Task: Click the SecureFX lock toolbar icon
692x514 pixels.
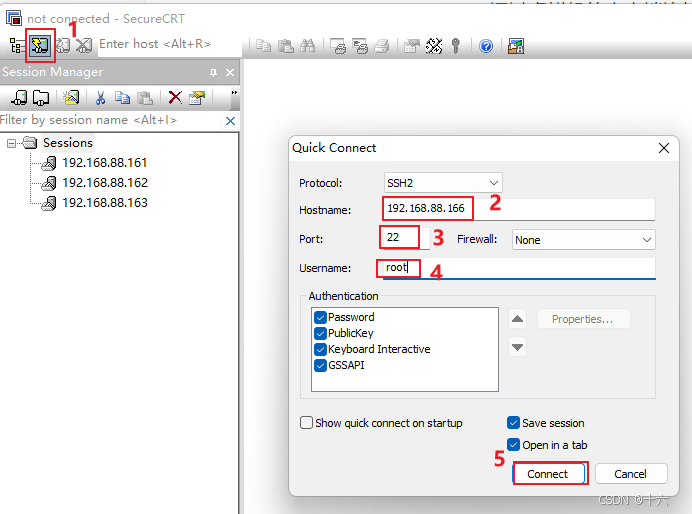Action: (515, 46)
